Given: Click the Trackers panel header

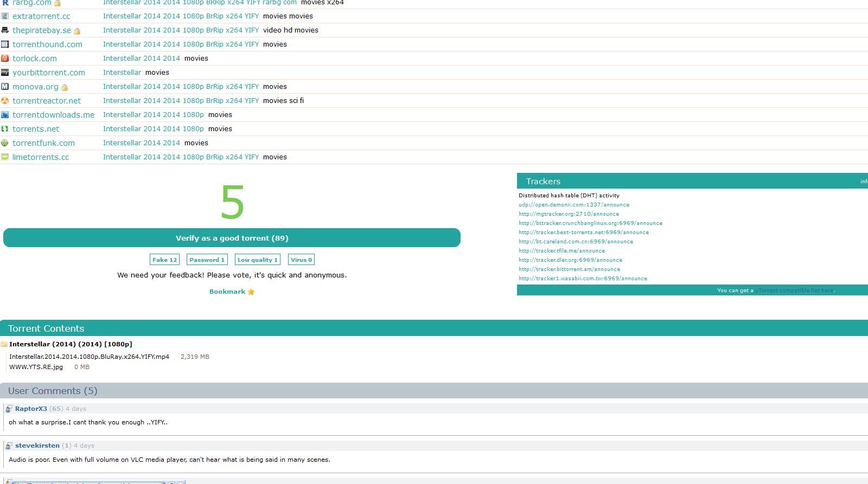Looking at the screenshot, I should point(543,182).
